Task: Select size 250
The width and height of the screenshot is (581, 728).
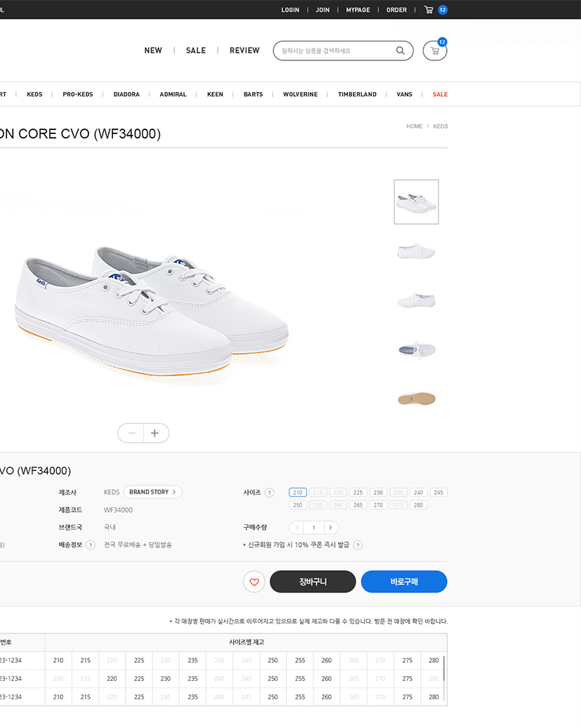Action: pyautogui.click(x=297, y=505)
